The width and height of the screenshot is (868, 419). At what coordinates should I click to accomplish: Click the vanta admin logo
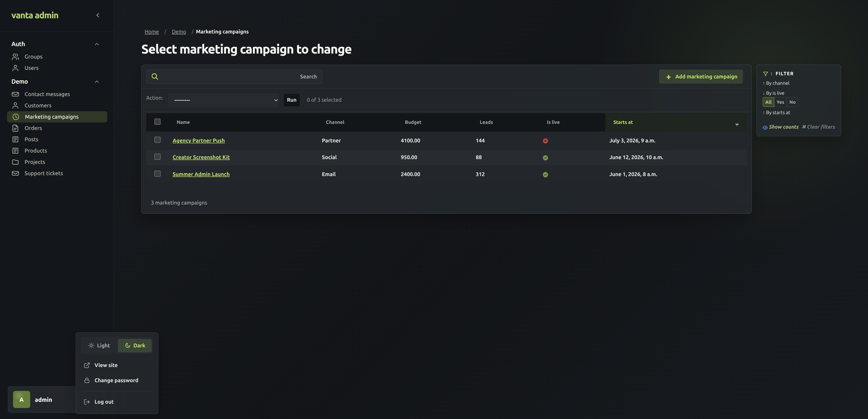click(35, 15)
